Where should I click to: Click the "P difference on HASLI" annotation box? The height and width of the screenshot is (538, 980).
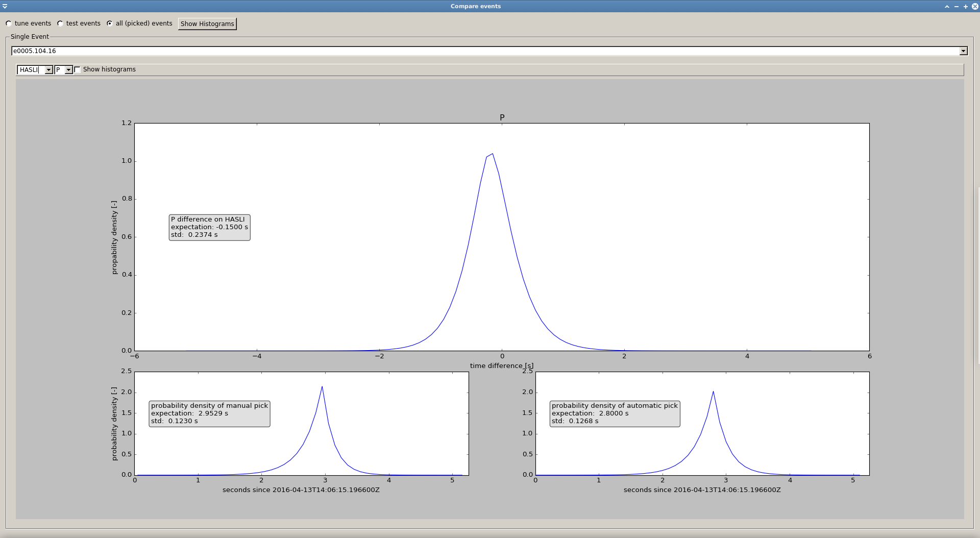click(x=209, y=227)
